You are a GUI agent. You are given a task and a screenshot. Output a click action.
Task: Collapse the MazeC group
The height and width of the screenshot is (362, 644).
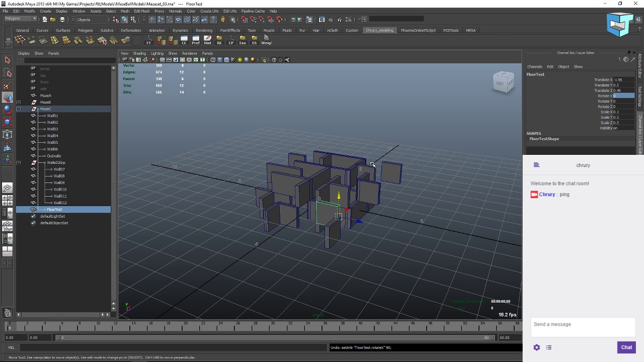coord(19,109)
